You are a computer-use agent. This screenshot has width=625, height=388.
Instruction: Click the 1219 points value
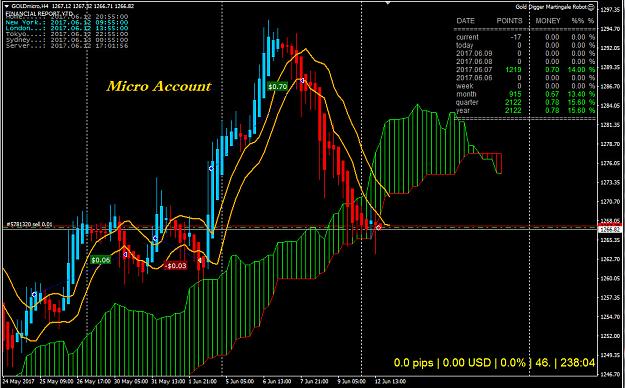(x=513, y=70)
